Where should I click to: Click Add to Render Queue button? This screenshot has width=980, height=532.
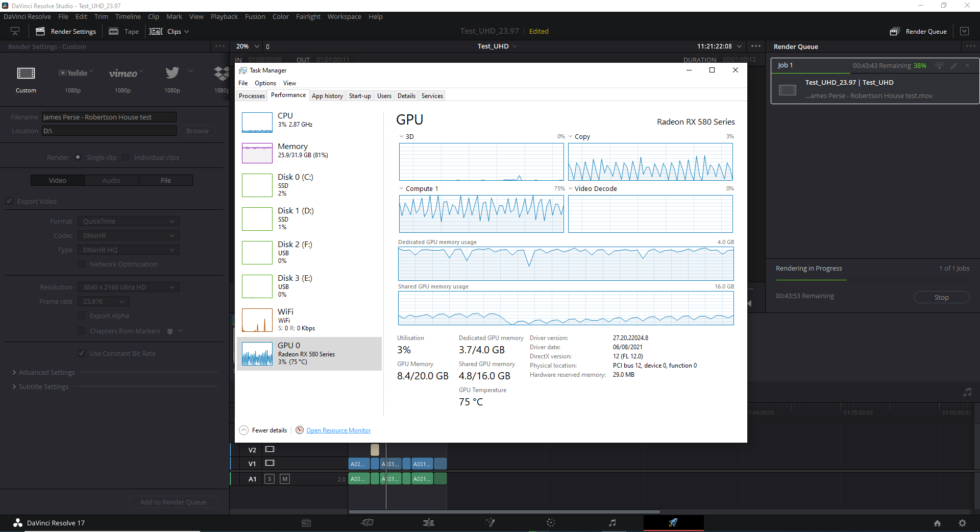[173, 502]
